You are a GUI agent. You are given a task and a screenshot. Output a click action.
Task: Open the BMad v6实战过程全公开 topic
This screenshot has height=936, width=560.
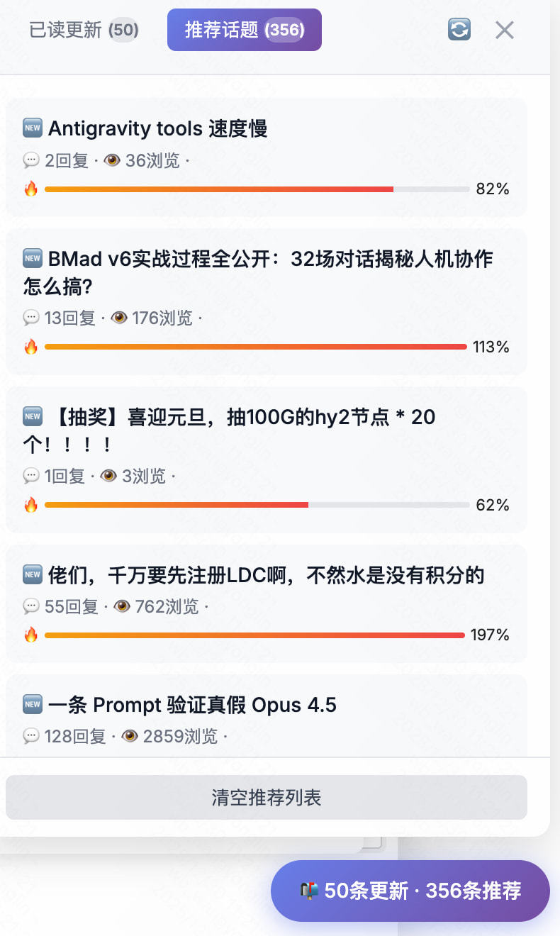pyautogui.click(x=258, y=273)
